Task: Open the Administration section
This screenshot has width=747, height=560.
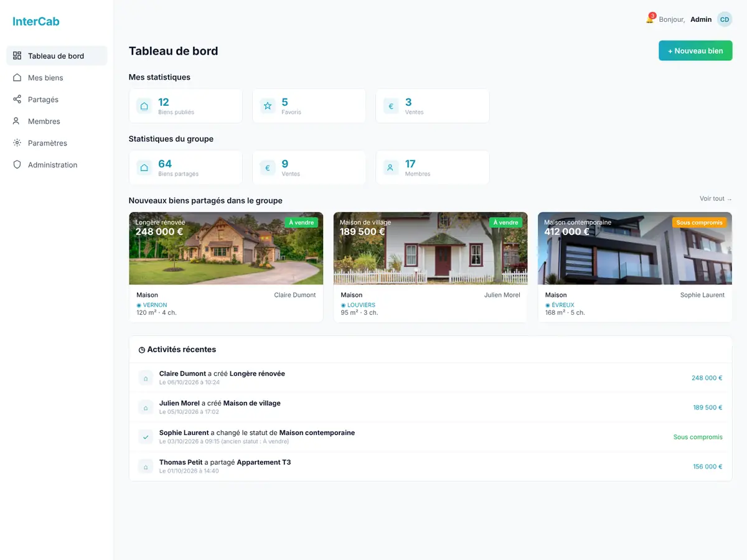Action: tap(57, 165)
